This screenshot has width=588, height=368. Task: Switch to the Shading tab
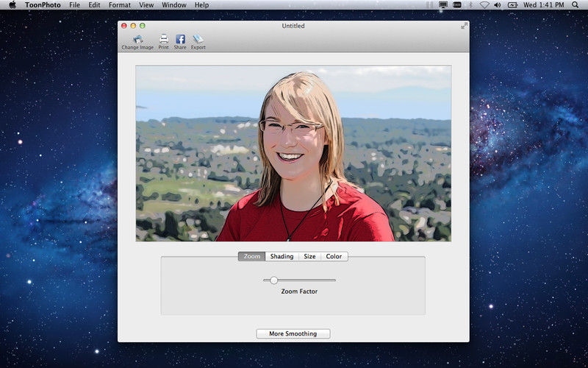[x=282, y=256]
